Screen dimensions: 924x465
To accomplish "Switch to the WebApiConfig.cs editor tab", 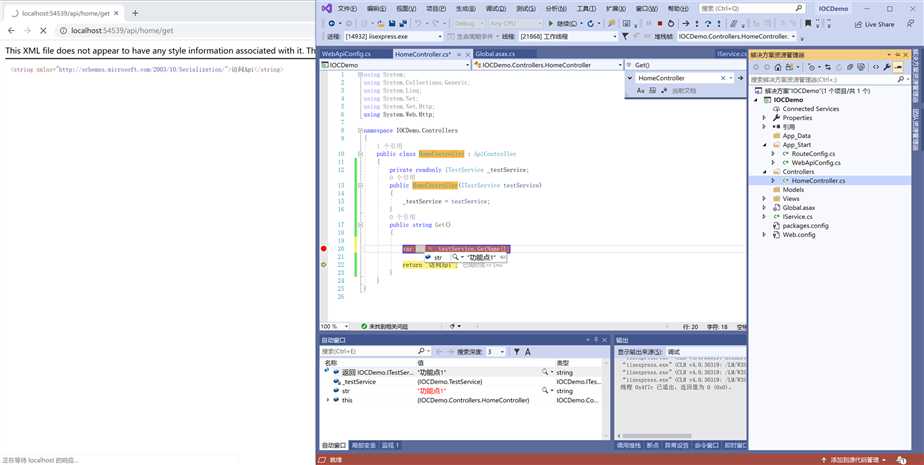I will tap(346, 54).
